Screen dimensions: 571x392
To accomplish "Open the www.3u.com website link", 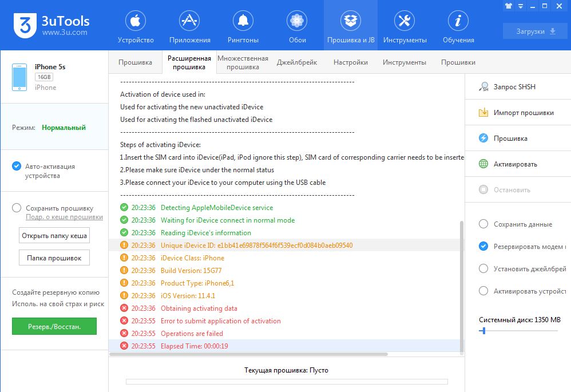I will [65, 33].
